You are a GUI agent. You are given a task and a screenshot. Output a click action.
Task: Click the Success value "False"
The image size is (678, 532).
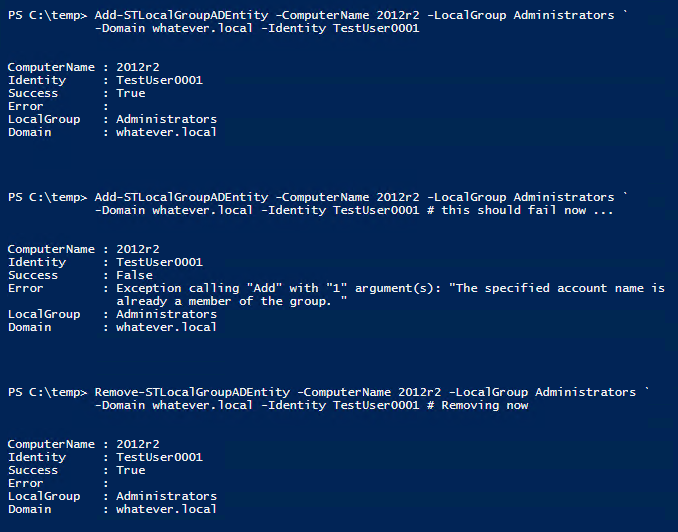134,275
